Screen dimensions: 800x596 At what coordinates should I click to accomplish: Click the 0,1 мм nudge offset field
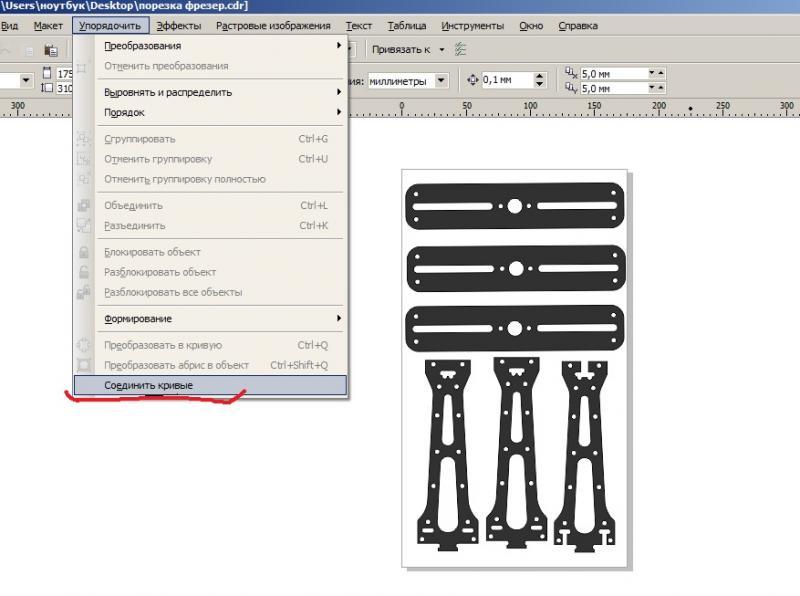tap(506, 80)
